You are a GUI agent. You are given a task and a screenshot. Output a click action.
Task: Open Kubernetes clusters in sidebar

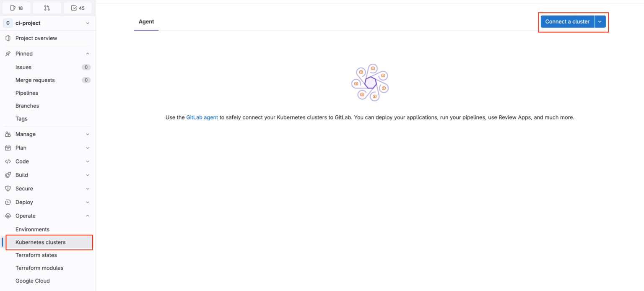(41, 242)
